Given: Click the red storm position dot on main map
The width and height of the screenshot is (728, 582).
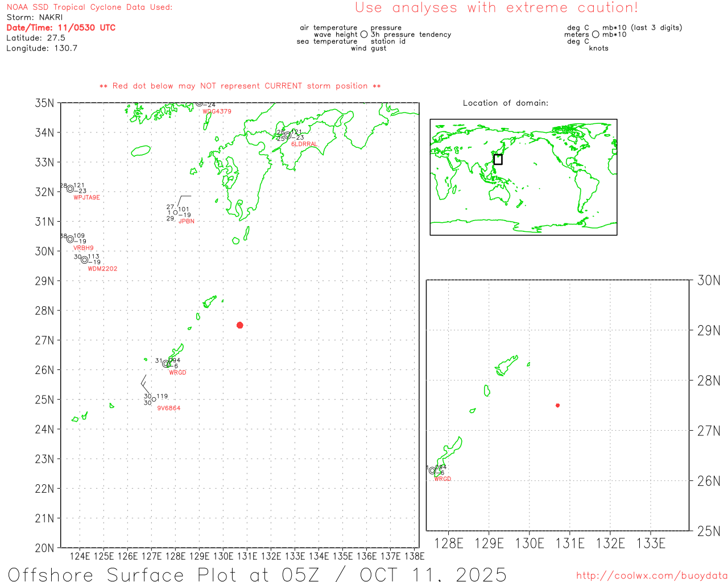Looking at the screenshot, I should click(x=240, y=325).
